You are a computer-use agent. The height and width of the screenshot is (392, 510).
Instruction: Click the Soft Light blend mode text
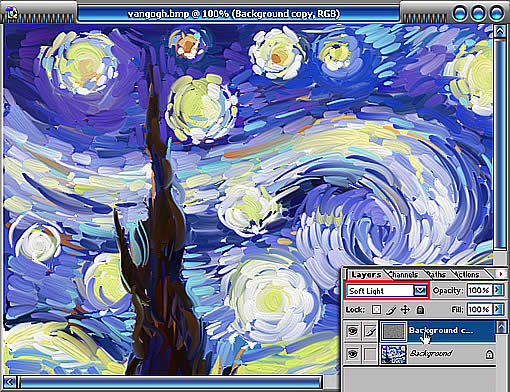tap(366, 291)
